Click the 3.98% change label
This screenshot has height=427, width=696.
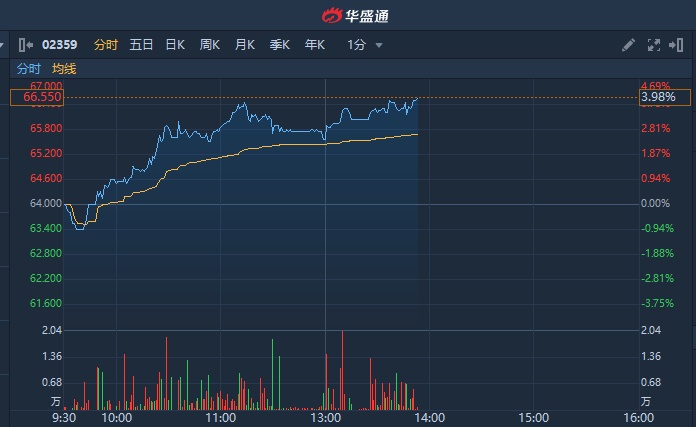point(658,97)
